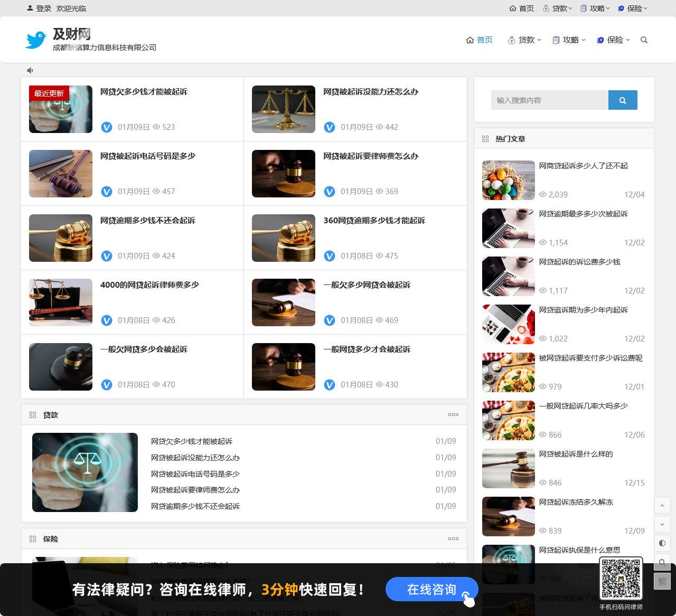Screen dimensions: 676x616
Task: Expand 攻略 dropdown in main navigation
Action: (x=569, y=40)
